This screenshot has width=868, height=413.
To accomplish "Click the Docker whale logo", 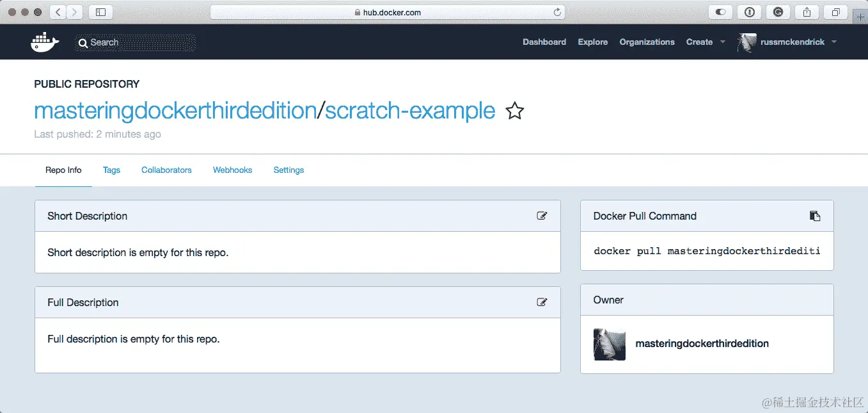I will point(45,42).
